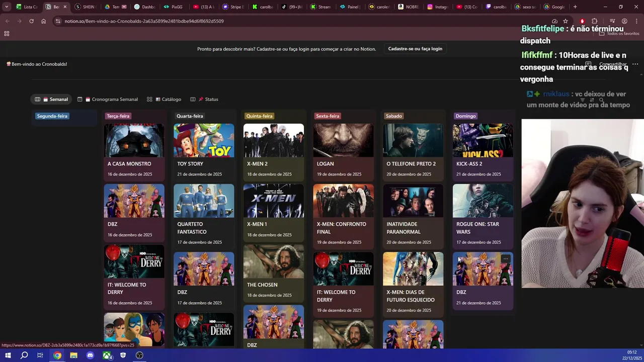Click Cadastre-se ou faça login button

(x=415, y=49)
